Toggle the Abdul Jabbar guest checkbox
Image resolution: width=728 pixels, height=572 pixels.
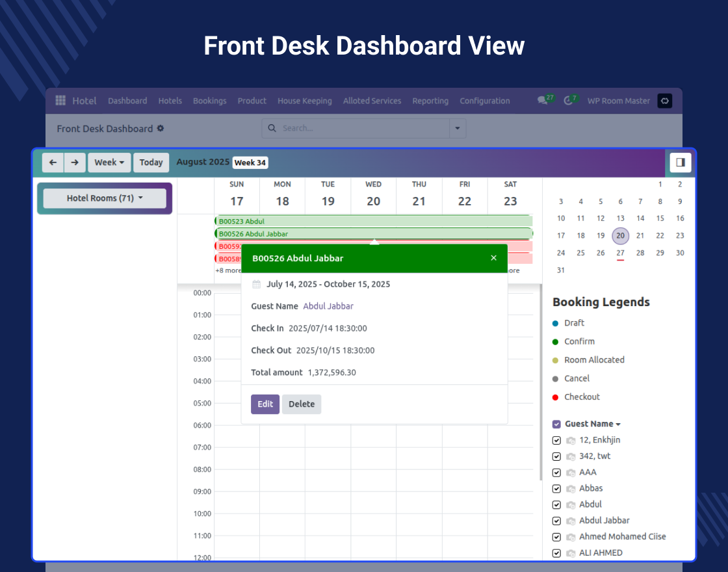click(x=556, y=521)
